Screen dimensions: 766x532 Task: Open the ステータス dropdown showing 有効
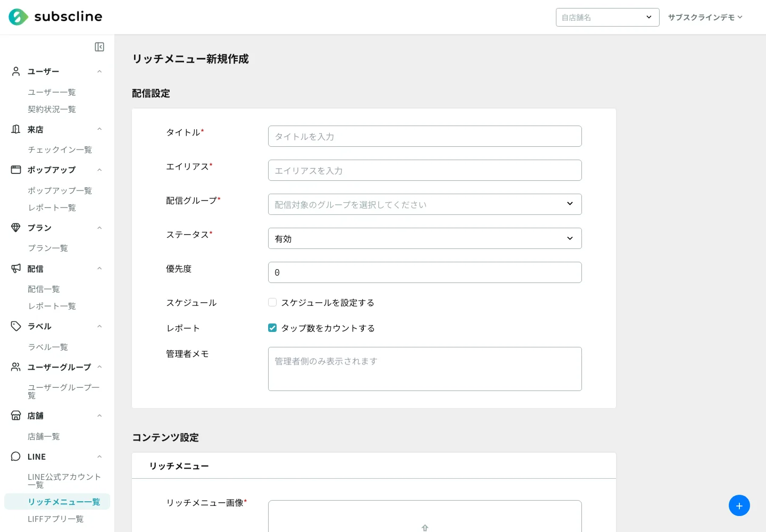click(x=425, y=238)
